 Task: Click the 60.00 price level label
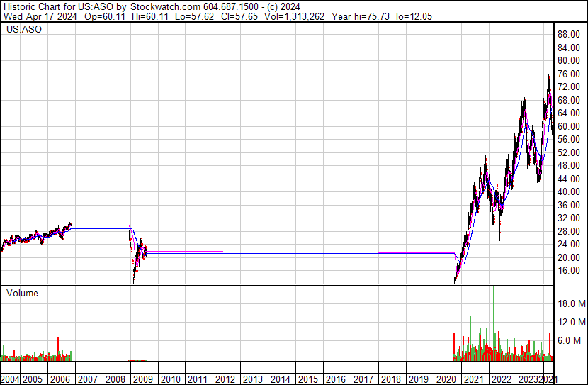pos(568,126)
